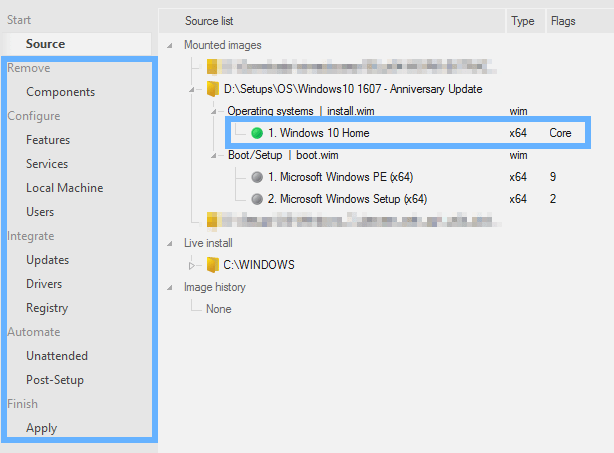Click the Mounted images group label

point(223,45)
